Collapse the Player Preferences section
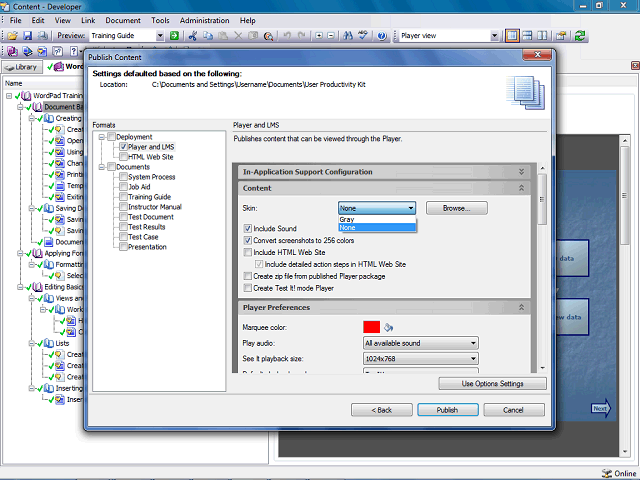 click(521, 307)
